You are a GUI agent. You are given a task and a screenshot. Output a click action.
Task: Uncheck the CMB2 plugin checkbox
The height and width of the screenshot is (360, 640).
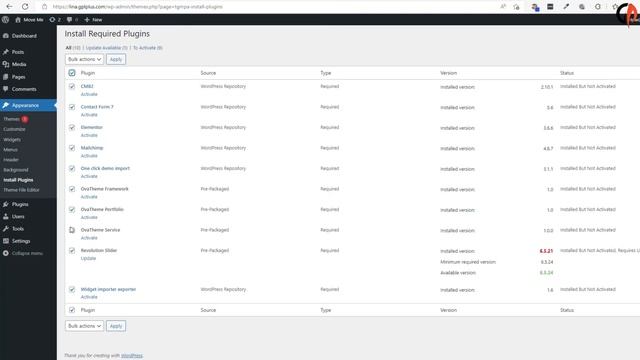pos(72,87)
